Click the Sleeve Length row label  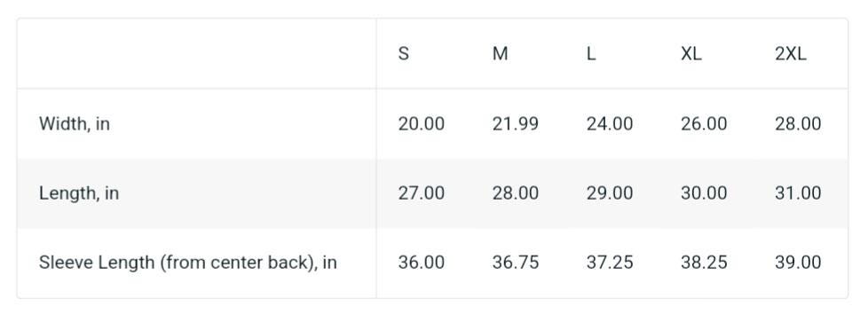[187, 263]
